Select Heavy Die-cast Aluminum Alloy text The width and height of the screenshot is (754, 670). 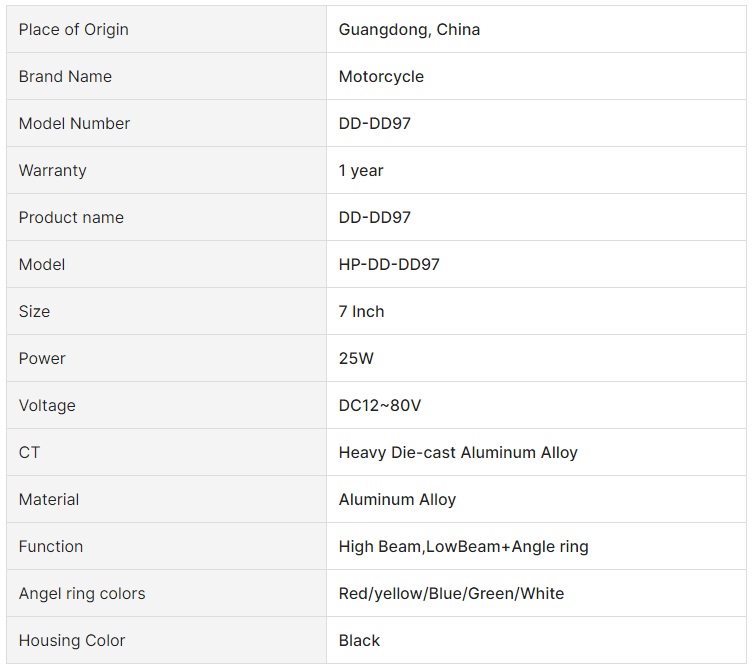458,452
